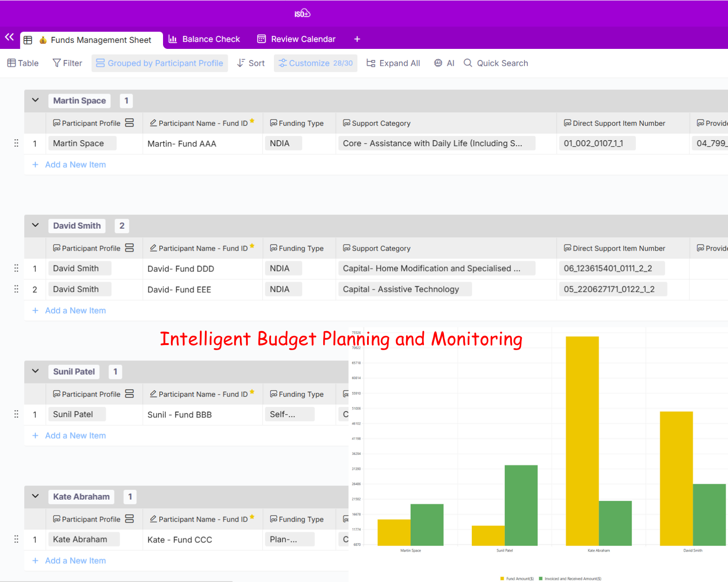Viewport: 728px width, 582px height.
Task: Collapse the David Smith group
Action: coord(35,226)
